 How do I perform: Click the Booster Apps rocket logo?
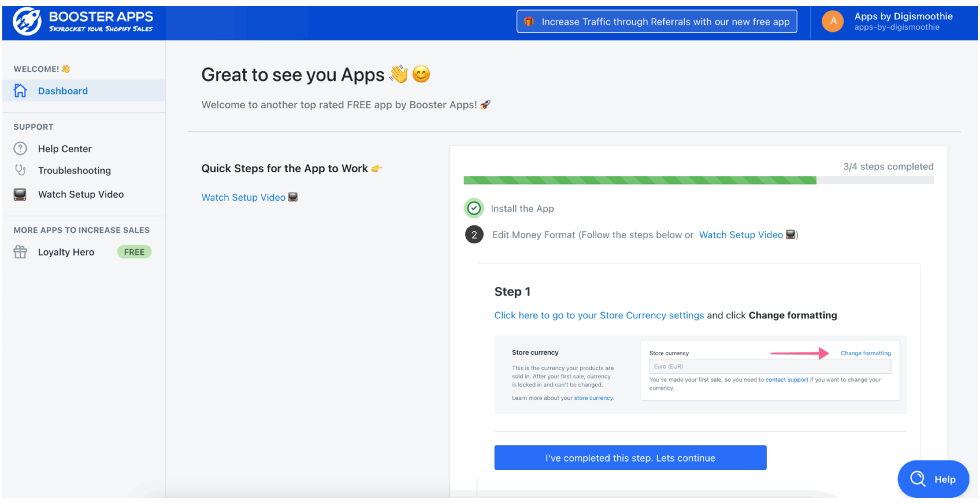[x=27, y=21]
